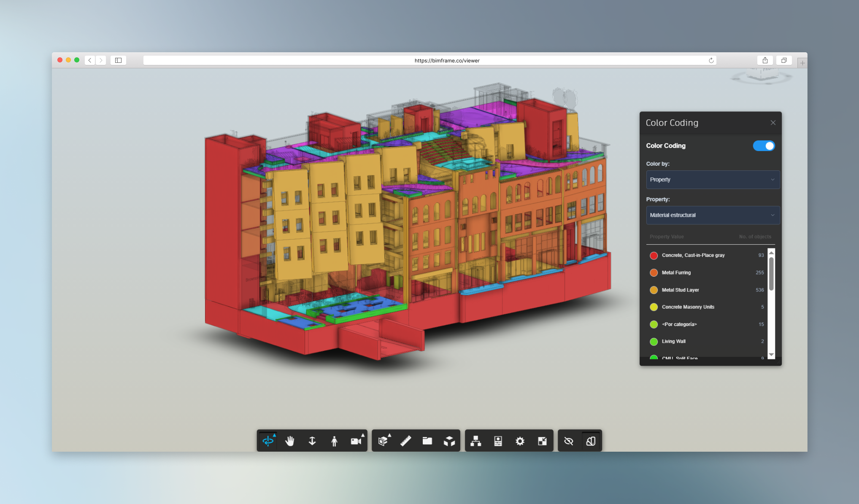Viewport: 859px width, 504px height.
Task: Open a new browser tab
Action: tap(802, 63)
